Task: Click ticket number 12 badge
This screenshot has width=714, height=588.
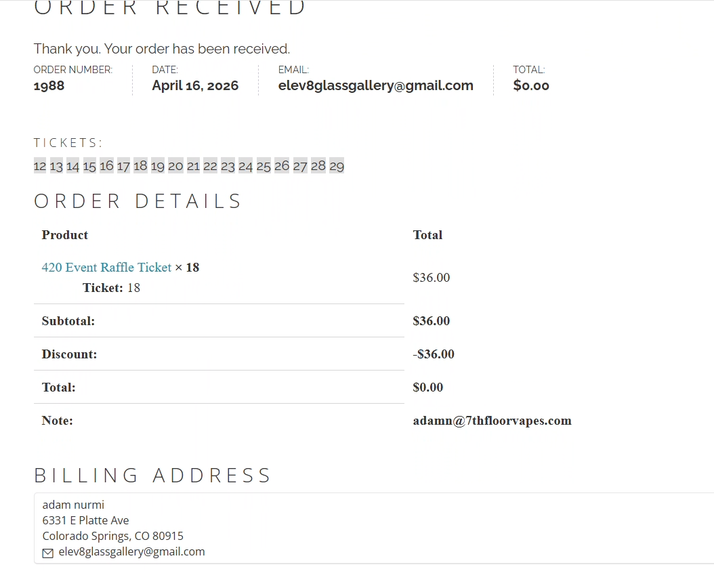Action: 40,166
